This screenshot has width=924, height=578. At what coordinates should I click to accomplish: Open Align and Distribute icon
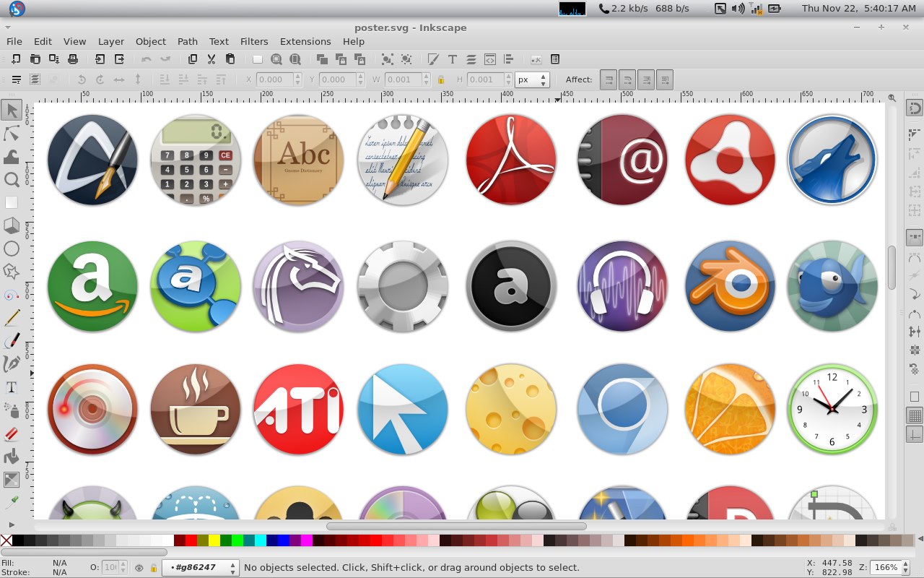point(509,59)
